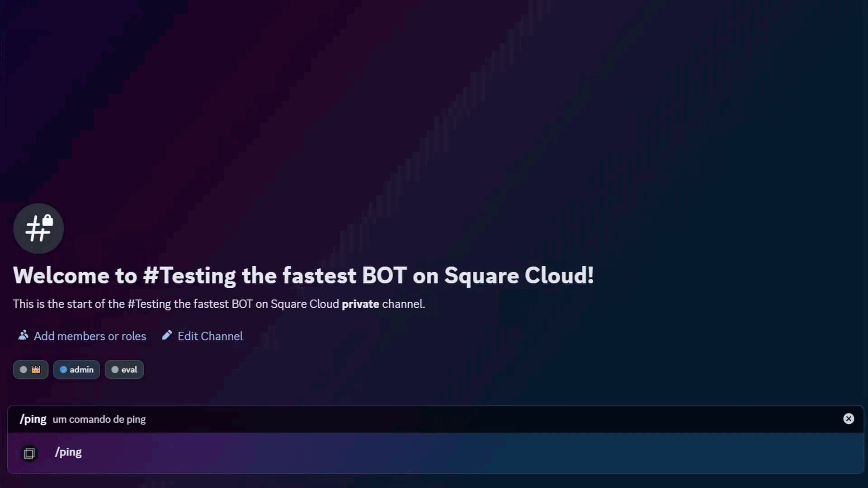
Task: Select the admin role badge
Action: click(x=76, y=370)
